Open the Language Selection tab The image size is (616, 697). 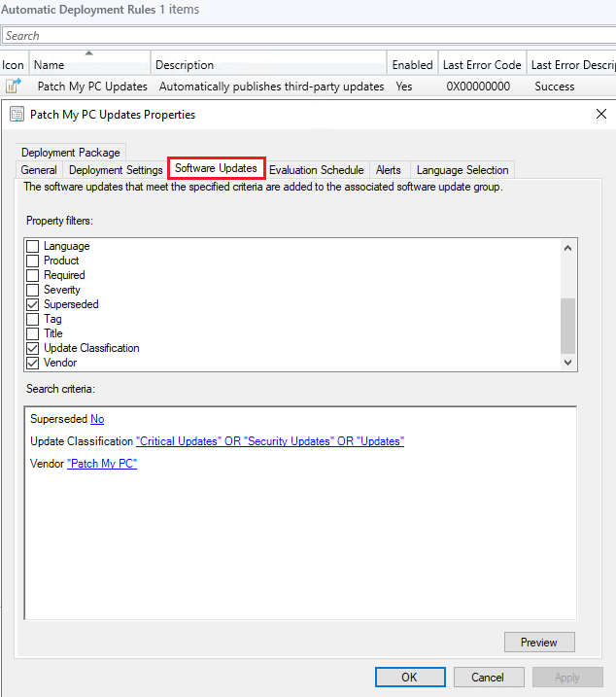462,170
